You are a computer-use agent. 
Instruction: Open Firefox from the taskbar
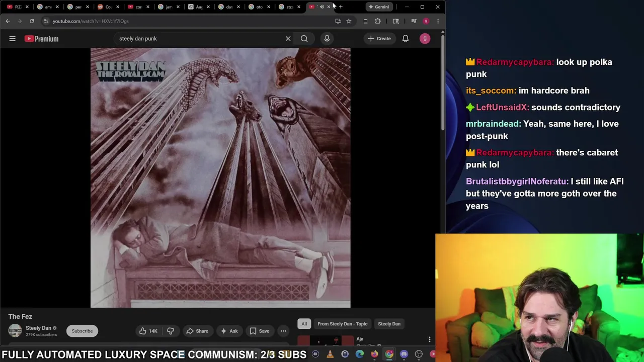(x=374, y=354)
